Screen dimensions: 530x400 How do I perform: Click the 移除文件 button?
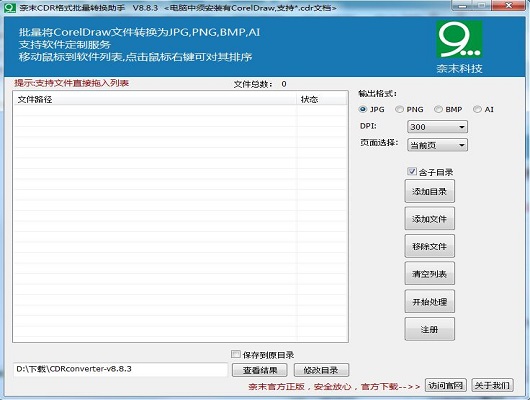(x=430, y=246)
